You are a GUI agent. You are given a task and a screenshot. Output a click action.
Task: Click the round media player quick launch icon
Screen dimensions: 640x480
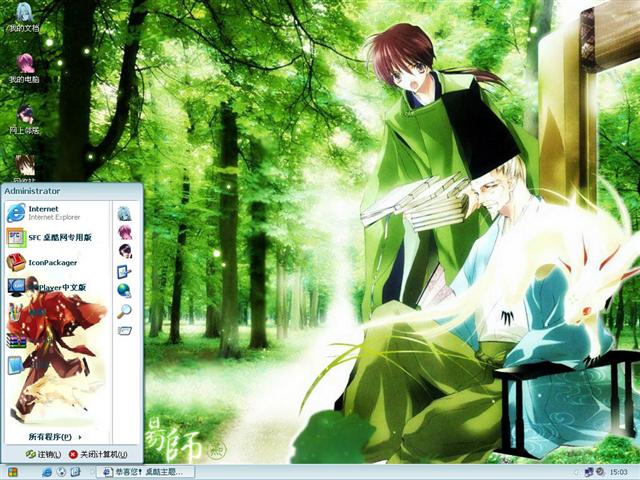coord(61,472)
